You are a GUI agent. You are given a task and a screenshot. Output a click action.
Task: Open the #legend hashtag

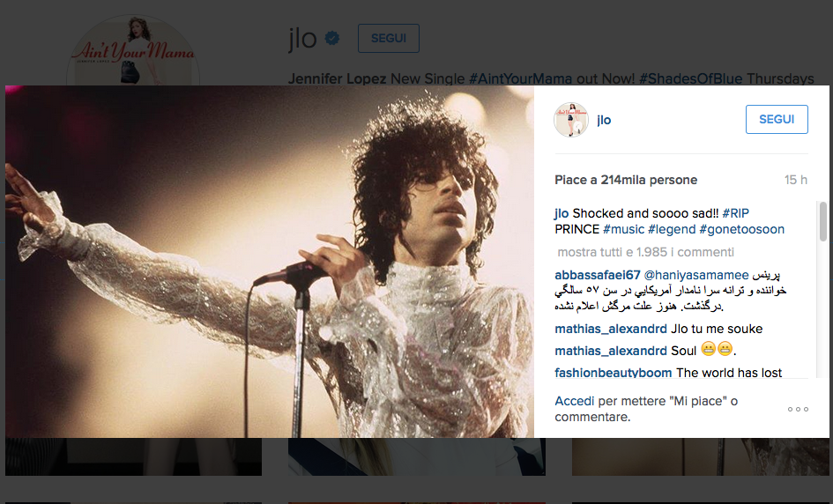672,229
